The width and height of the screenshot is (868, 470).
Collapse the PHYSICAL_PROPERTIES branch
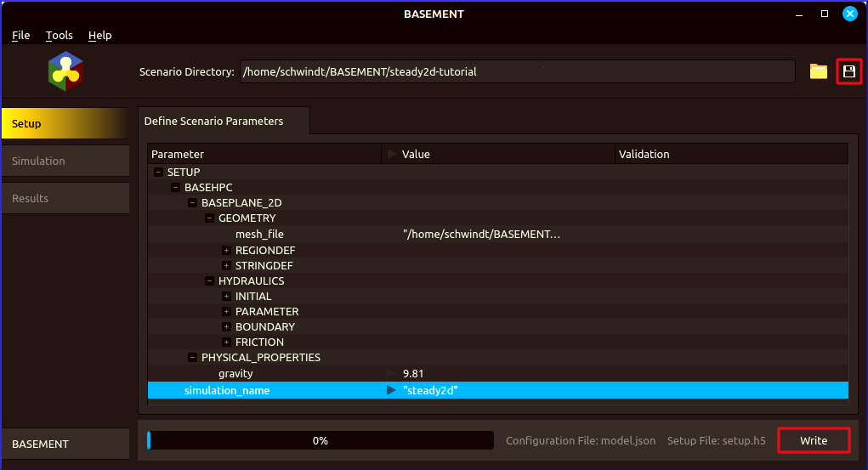193,358
